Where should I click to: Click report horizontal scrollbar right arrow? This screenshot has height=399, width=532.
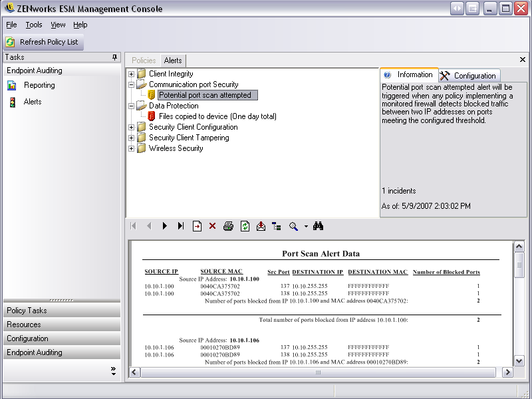click(x=507, y=372)
